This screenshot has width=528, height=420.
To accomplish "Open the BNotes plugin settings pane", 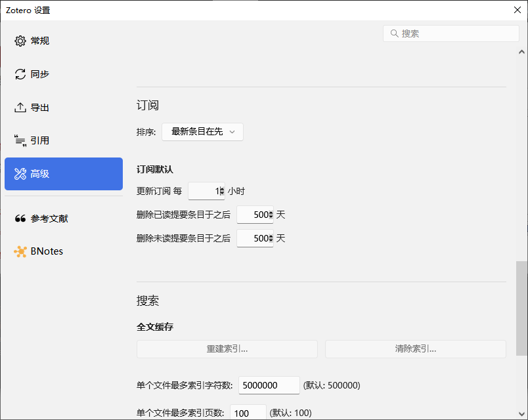I will click(x=64, y=251).
